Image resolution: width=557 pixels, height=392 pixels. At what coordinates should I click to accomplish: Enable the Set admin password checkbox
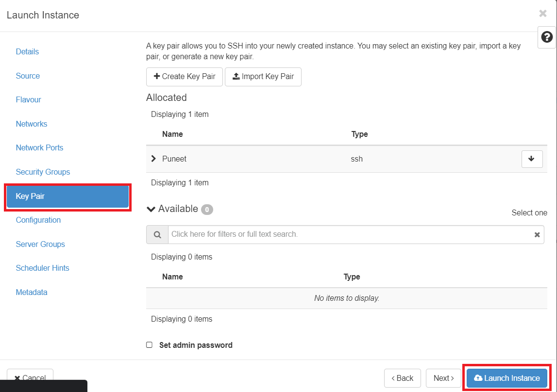(x=150, y=345)
